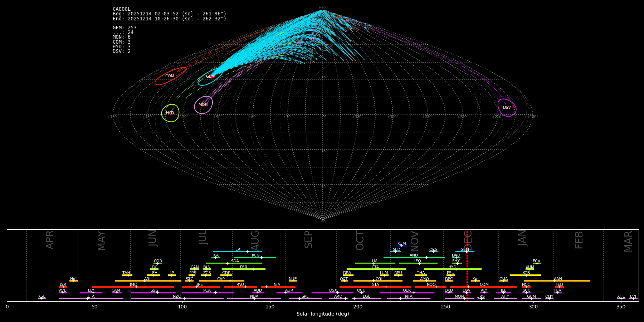Click the QUA shower bar on the timeline

(503, 281)
